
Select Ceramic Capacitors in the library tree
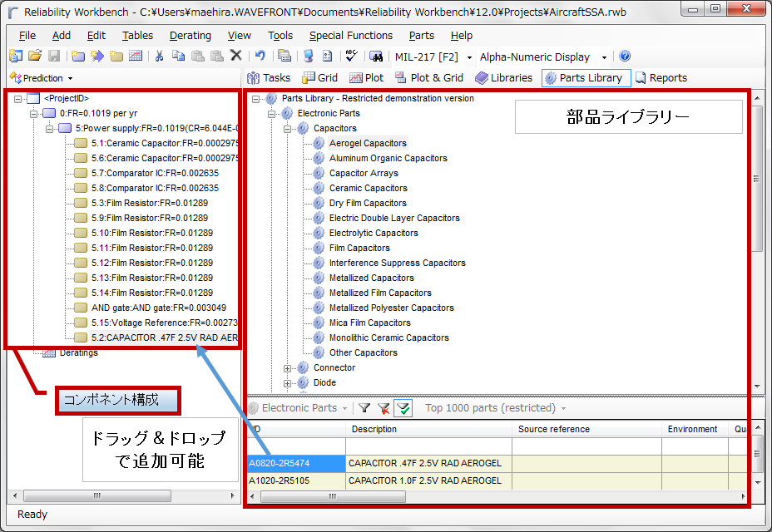coord(369,188)
